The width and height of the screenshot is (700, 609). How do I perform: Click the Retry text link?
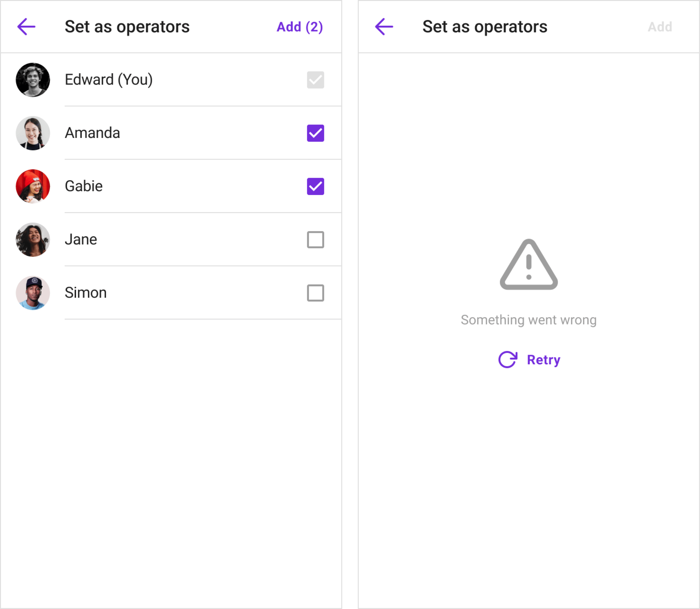543,360
